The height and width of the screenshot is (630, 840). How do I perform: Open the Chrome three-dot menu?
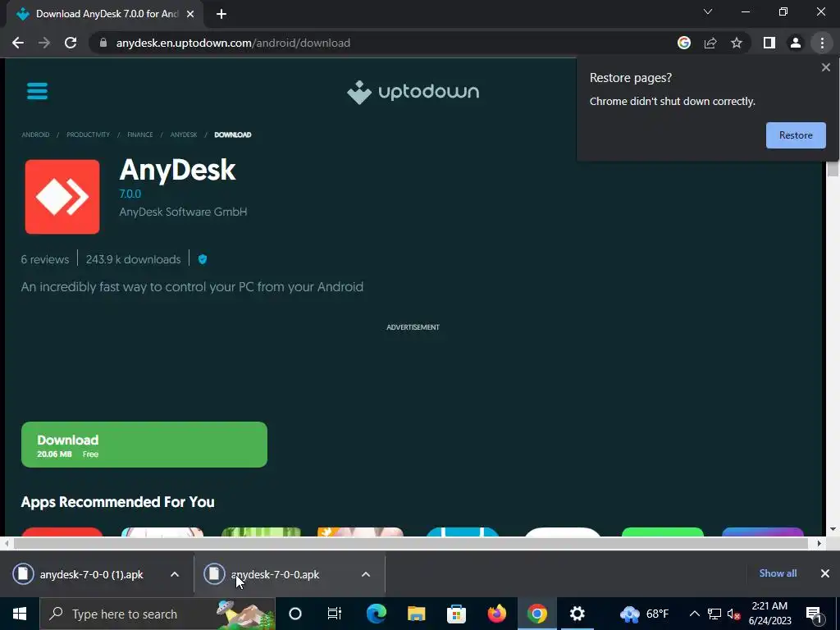pos(822,43)
